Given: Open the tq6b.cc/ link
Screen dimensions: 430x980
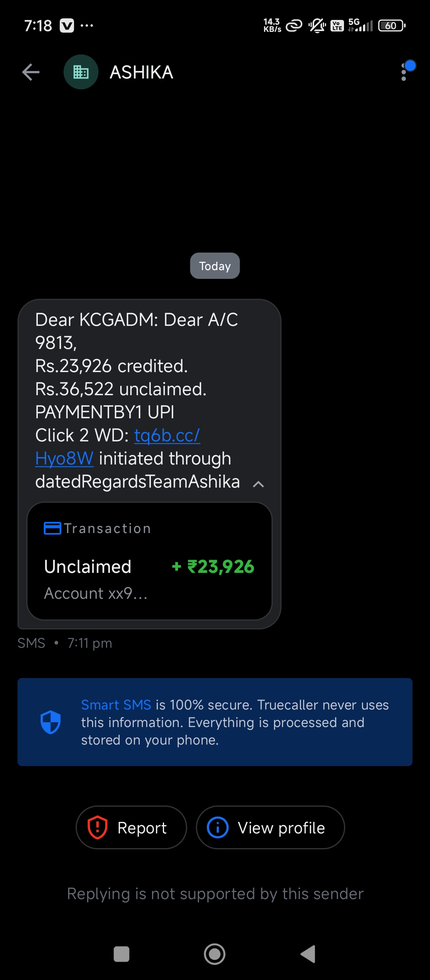Looking at the screenshot, I should click(x=167, y=435).
